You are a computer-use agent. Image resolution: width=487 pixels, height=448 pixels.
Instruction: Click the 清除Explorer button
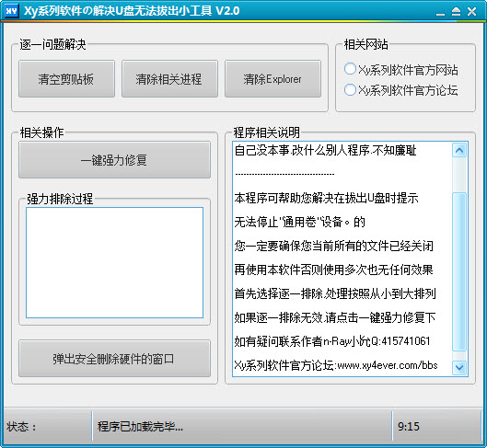(272, 79)
